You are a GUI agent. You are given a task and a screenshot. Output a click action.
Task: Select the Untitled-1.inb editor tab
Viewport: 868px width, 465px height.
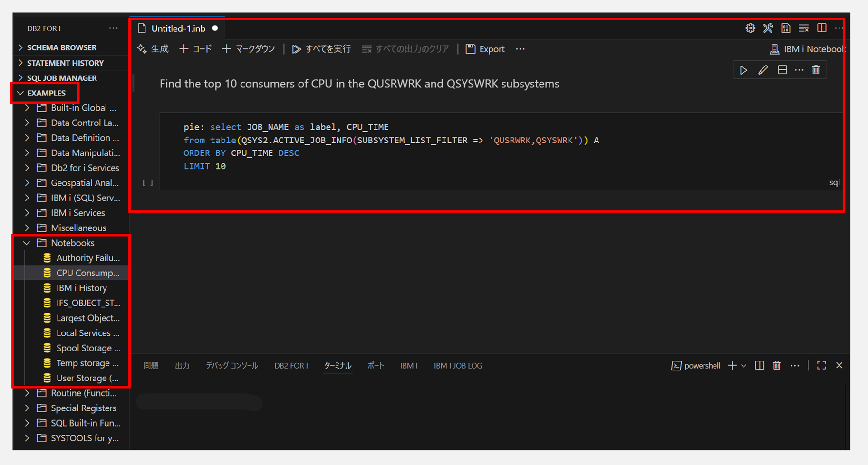click(x=178, y=28)
